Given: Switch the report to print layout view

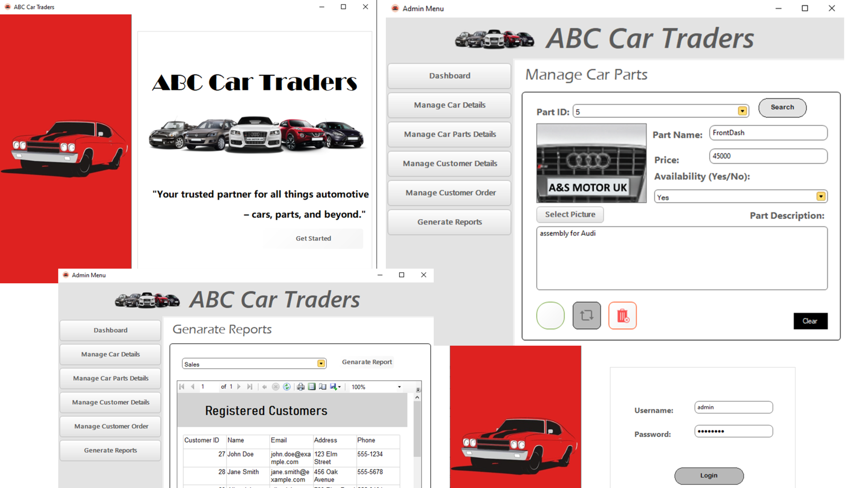Looking at the screenshot, I should tap(312, 387).
